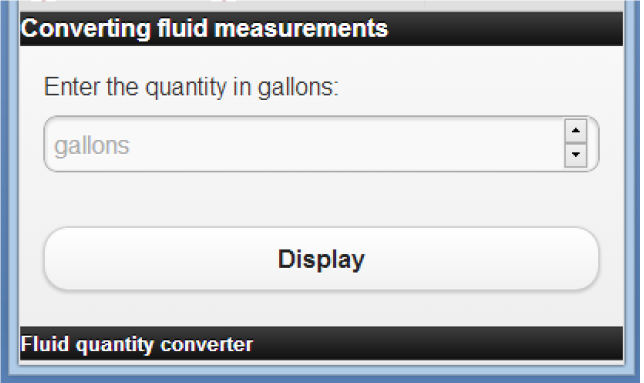Select the 'Converting fluid measurements' header bar
644x383 pixels.
(321, 29)
